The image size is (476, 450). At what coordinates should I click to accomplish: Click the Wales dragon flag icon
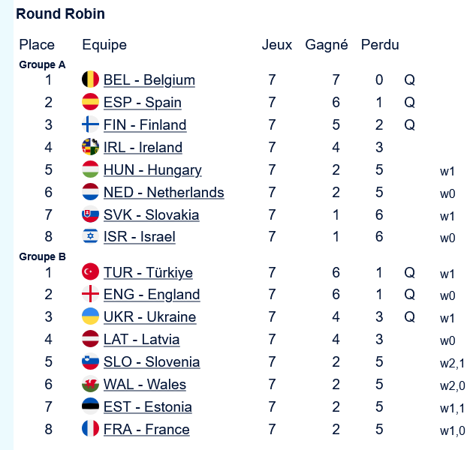90,384
